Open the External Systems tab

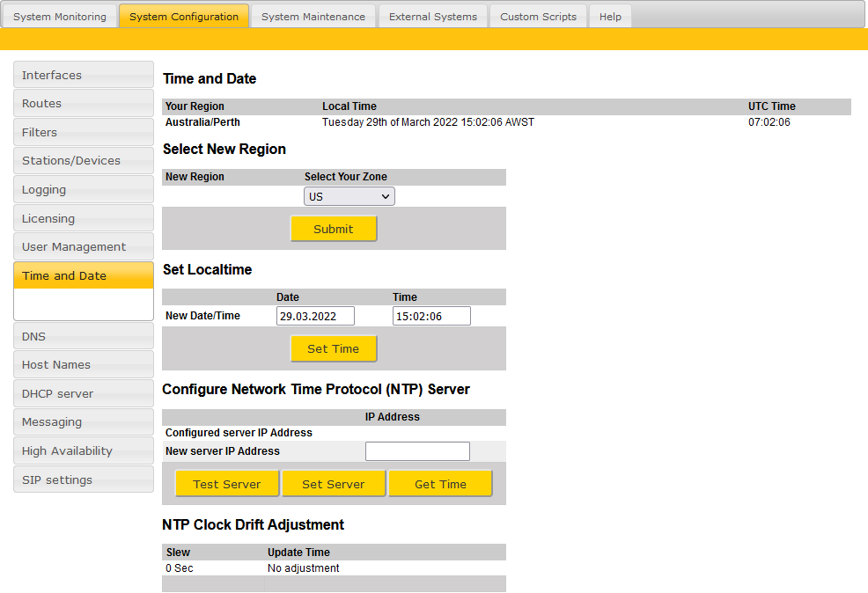click(x=432, y=17)
